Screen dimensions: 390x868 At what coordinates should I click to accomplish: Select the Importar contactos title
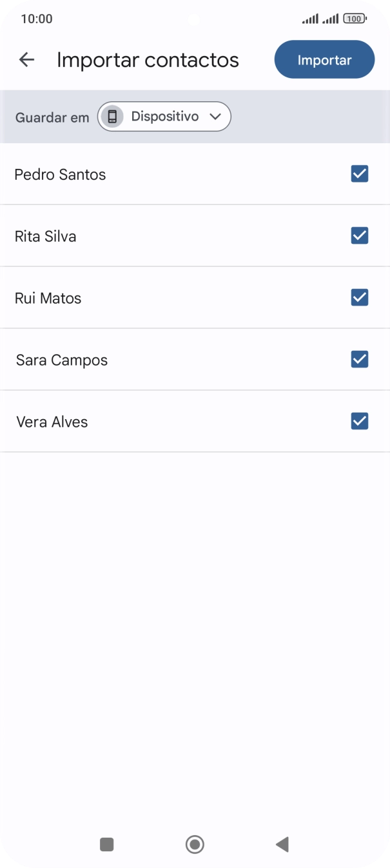coord(148,59)
